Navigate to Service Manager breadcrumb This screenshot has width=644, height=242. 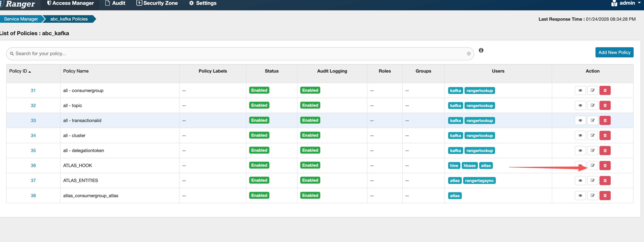coord(21,19)
